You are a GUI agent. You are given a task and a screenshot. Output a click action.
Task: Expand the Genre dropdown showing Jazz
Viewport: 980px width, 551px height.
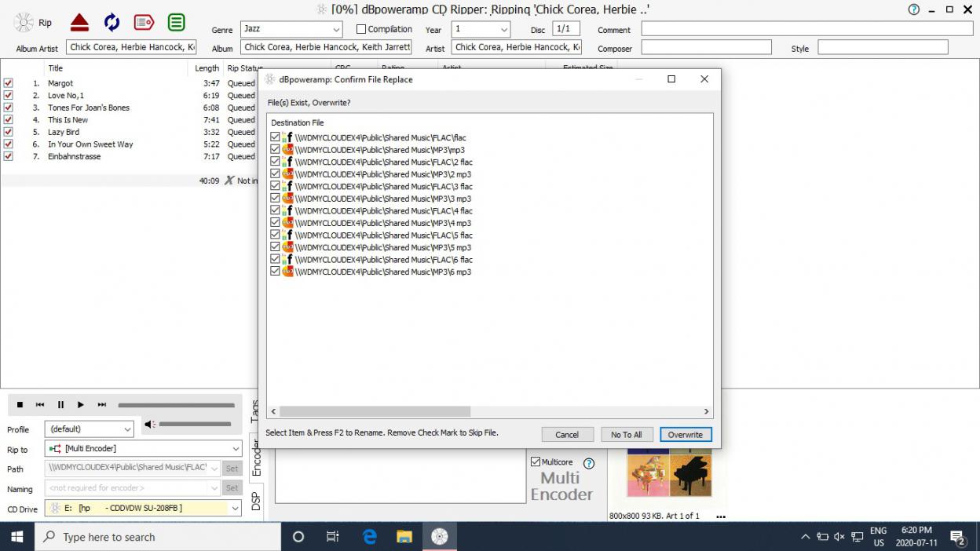(x=336, y=30)
